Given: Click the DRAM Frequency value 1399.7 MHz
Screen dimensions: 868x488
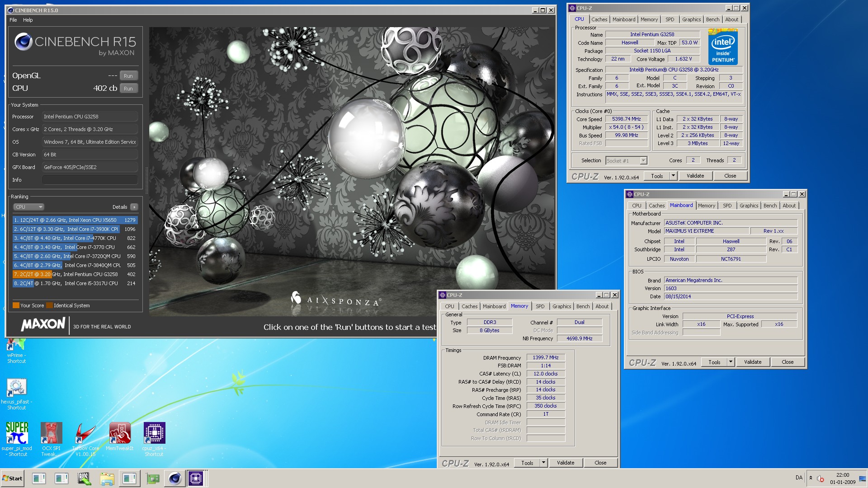Looking at the screenshot, I should [546, 357].
